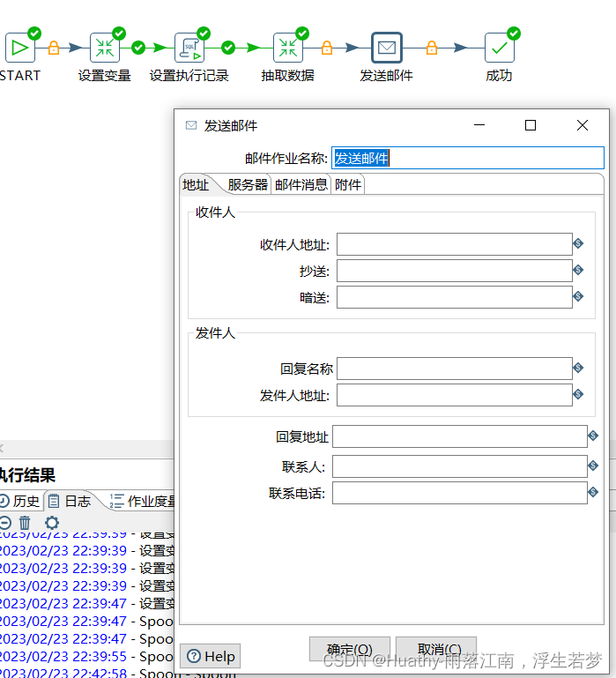
Task: Insert variable for 发件人地址 field
Action: pos(578,394)
